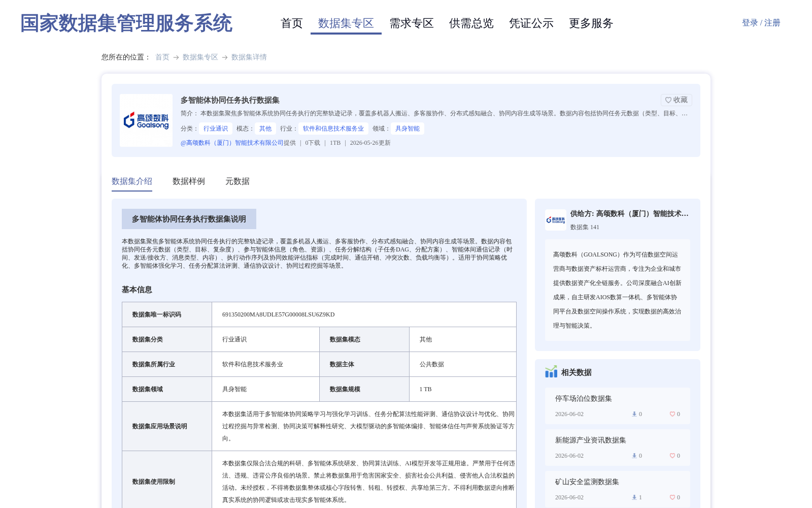Click download icon for 矿山安全监测数据集
The width and height of the screenshot is (812, 508).
coord(634,497)
